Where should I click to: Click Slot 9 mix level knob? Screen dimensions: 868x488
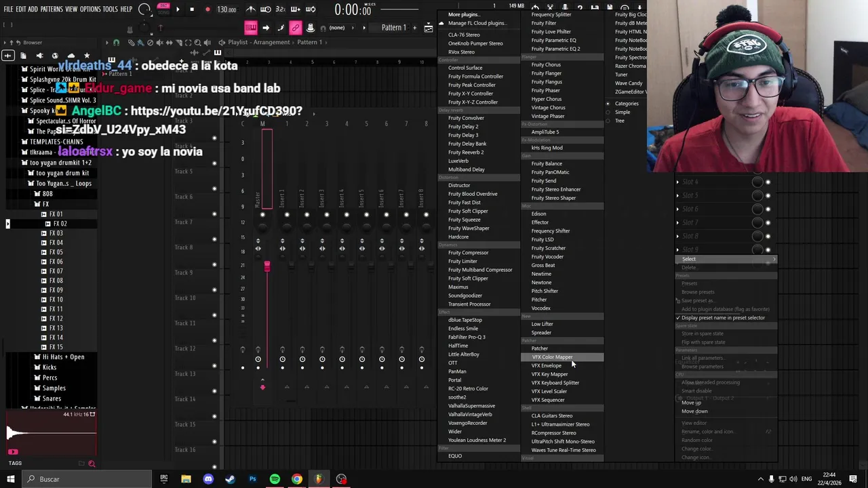point(757,250)
